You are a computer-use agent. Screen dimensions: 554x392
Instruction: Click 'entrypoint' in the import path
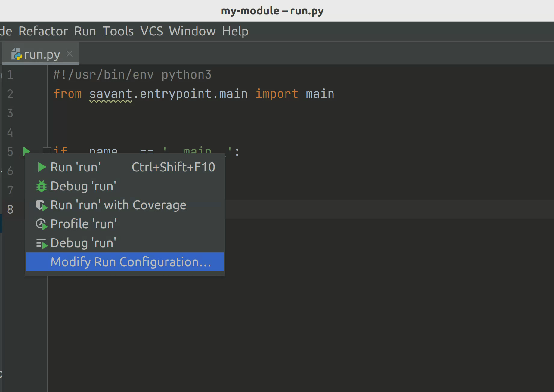176,94
